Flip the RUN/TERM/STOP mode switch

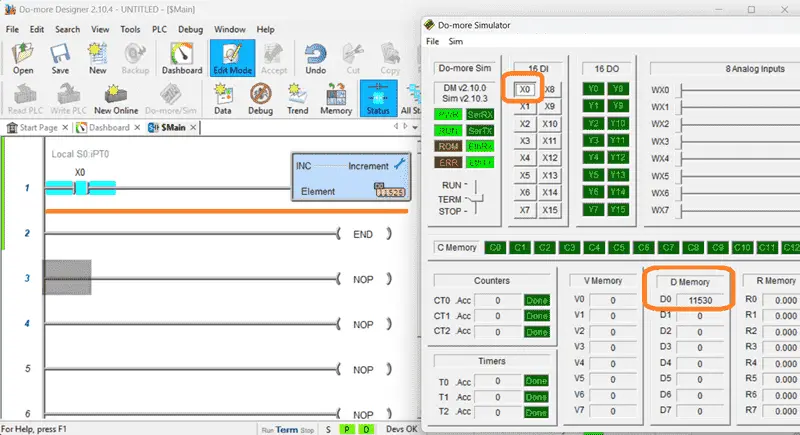coord(476,198)
